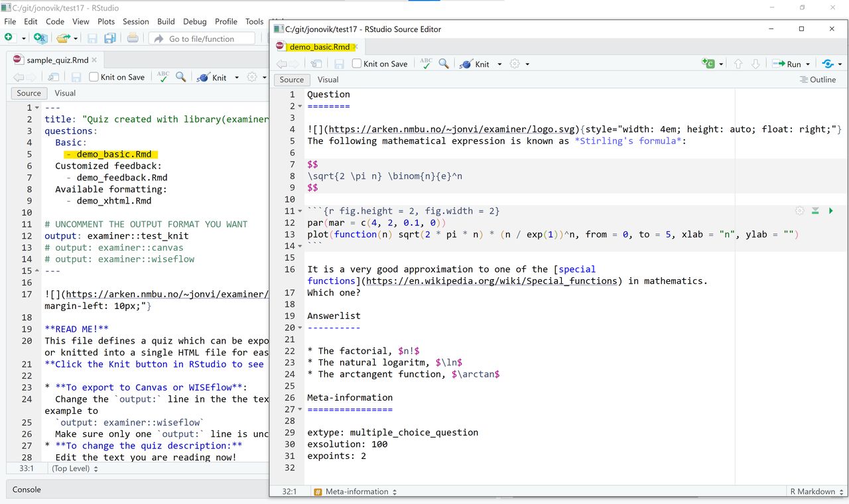Viewport: 849px width, 504px height.
Task: Open the Code menu
Action: (x=55, y=21)
